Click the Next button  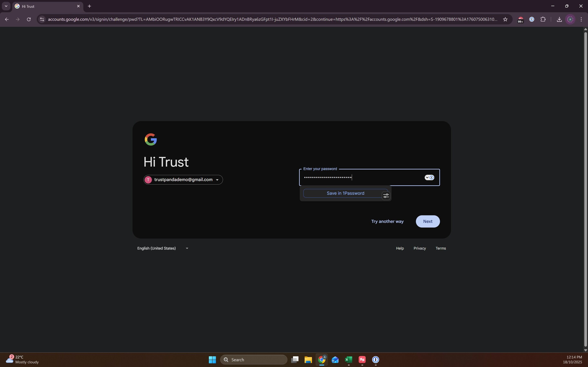click(428, 221)
